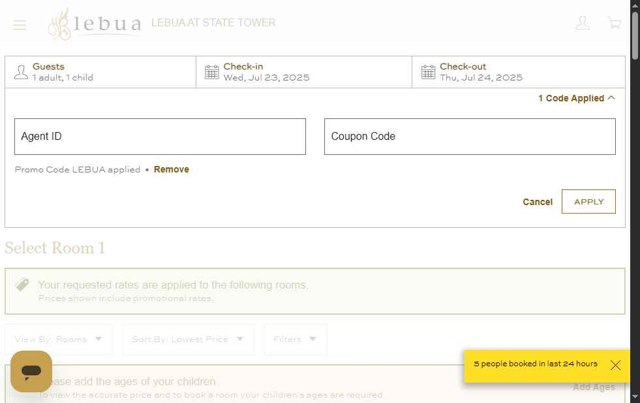This screenshot has height=403, width=640.
Task: Dismiss the booking notification popup
Action: 616,365
